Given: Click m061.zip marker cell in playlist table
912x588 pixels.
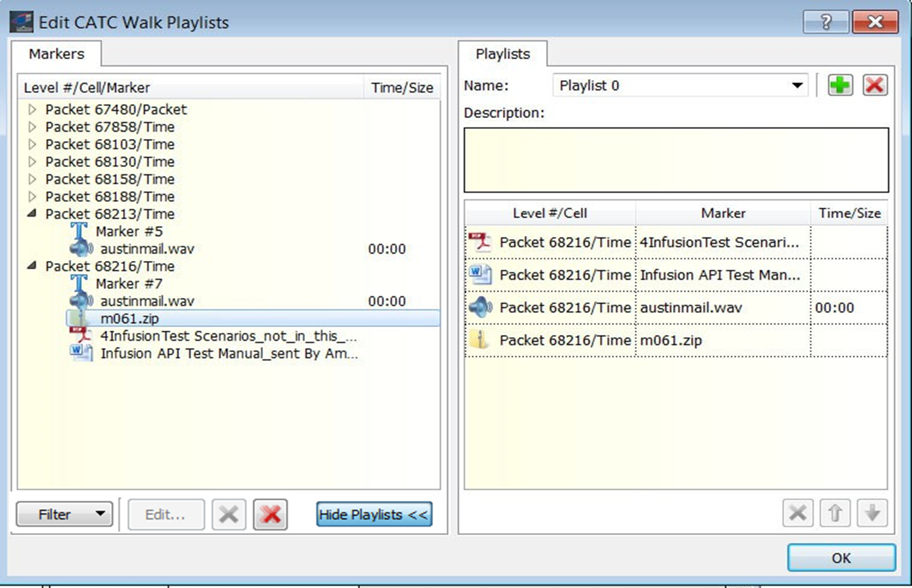Looking at the screenshot, I should click(x=723, y=340).
